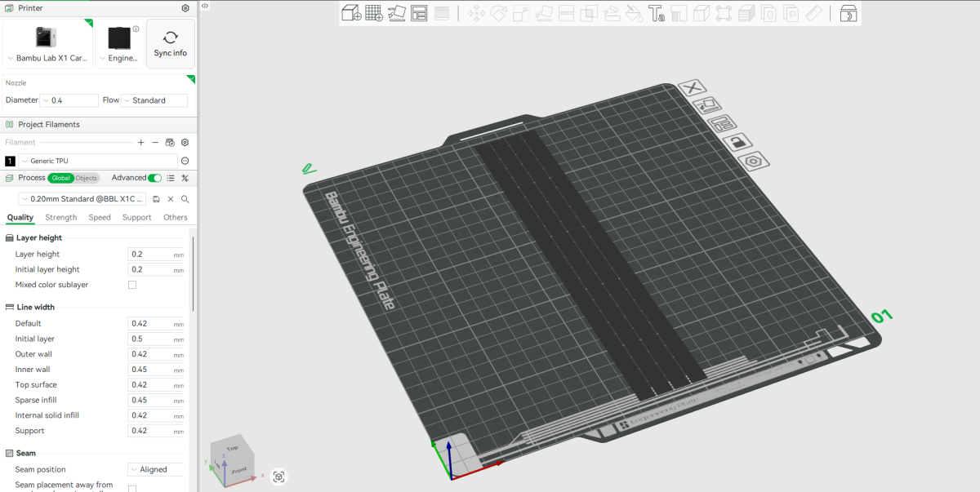Open printer settings gear icon
The image size is (980, 492).
pyautogui.click(x=185, y=8)
